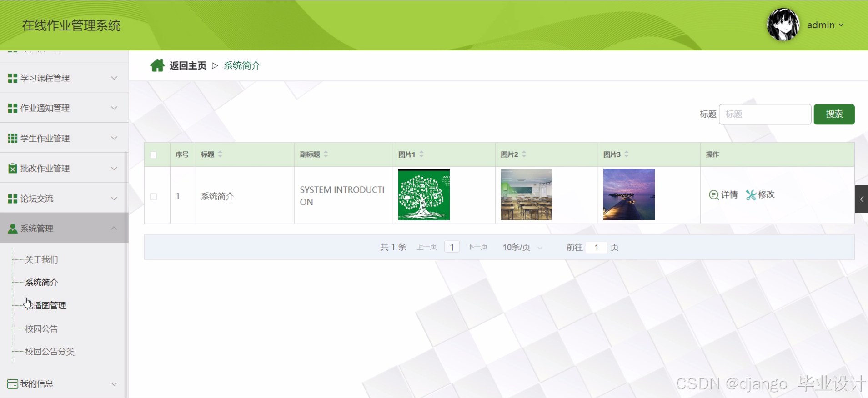
Task: Expand 论坛交流 menu chevron
Action: click(114, 199)
